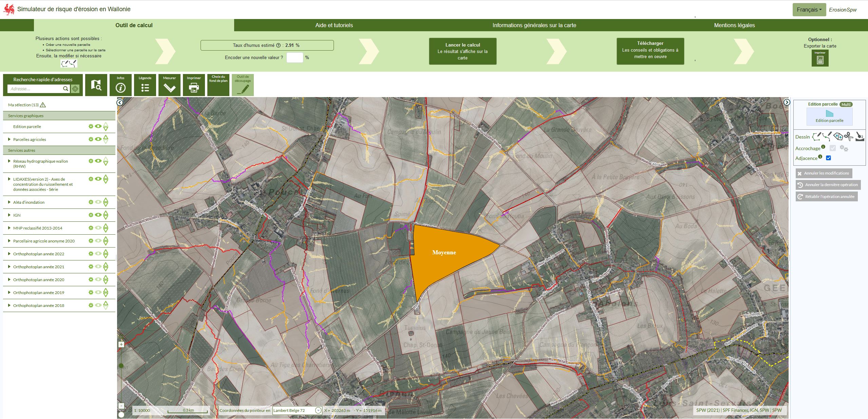
Task: Click the map zoom slider handle
Action: click(x=121, y=366)
